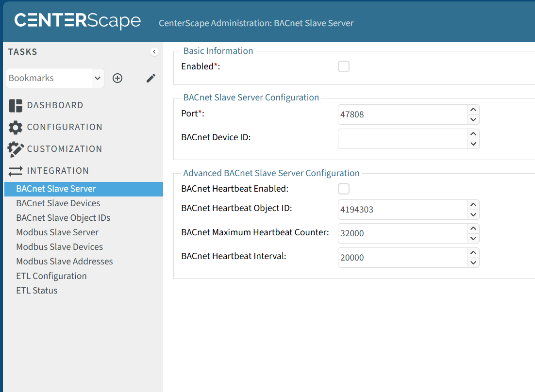This screenshot has height=392, width=535.
Task: Click the BACnet Heartbeat Object ID field
Action: click(402, 210)
